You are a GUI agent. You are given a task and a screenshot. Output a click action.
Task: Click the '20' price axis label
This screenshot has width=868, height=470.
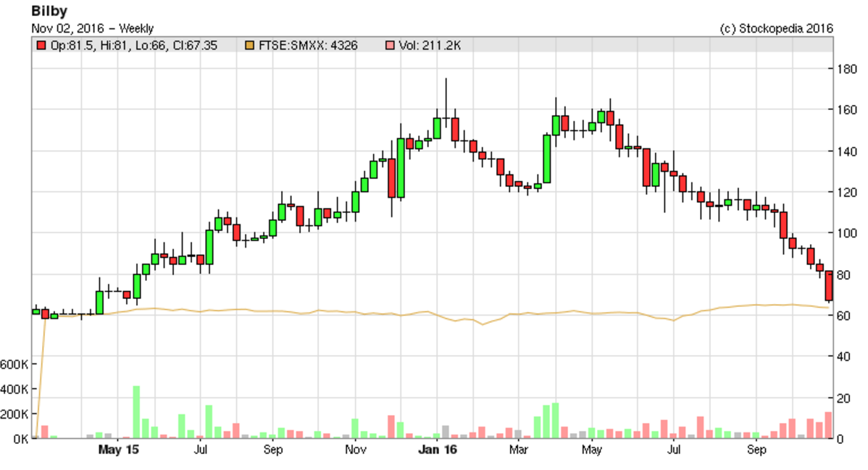843,398
